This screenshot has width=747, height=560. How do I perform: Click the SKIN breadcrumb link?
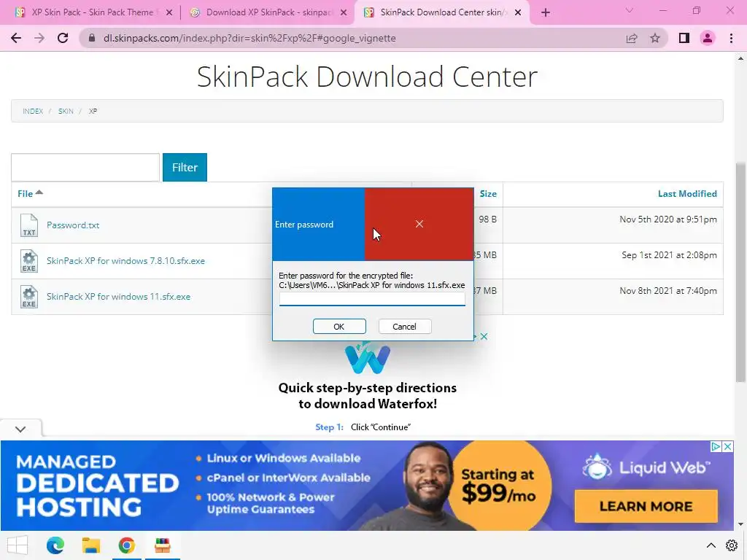[x=66, y=111]
